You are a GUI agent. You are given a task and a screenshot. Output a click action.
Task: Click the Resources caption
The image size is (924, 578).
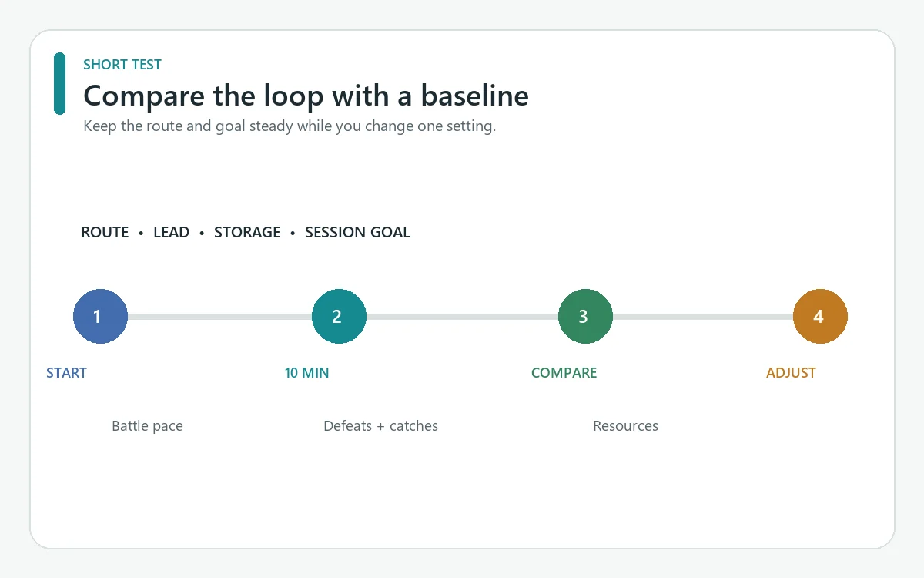(x=625, y=426)
